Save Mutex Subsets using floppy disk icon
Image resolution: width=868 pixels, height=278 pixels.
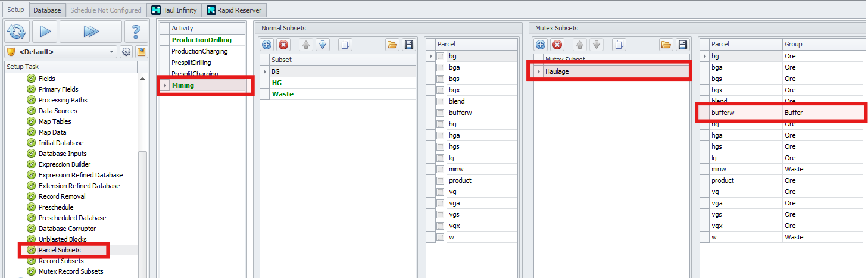(682, 45)
